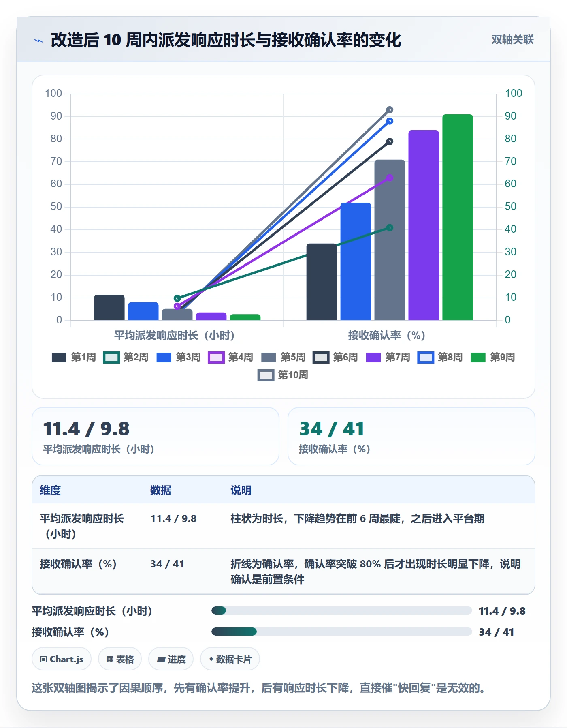
Task: Click the 第4周 purple line point near 63
Action: 390,178
